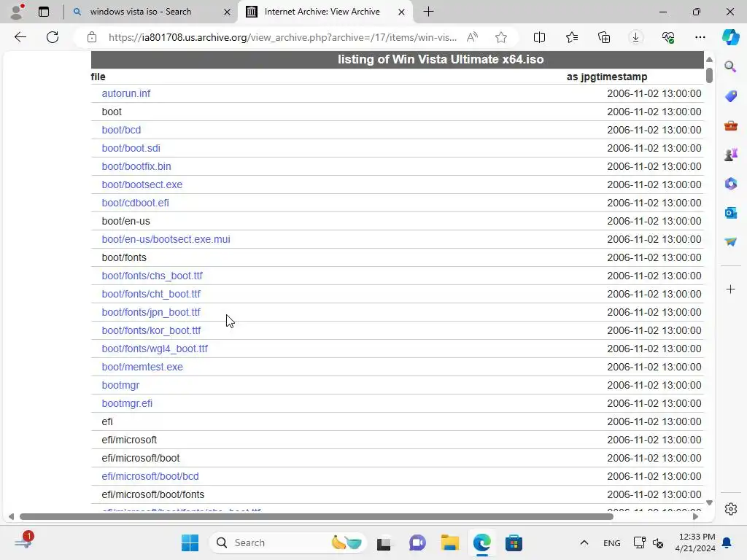Open the Windows Start menu
747x560 pixels.
[190, 542]
